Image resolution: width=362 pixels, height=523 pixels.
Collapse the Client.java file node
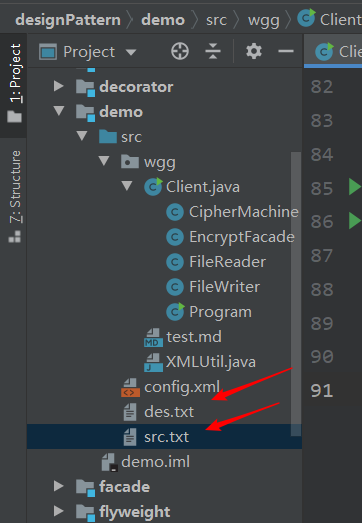click(x=127, y=186)
